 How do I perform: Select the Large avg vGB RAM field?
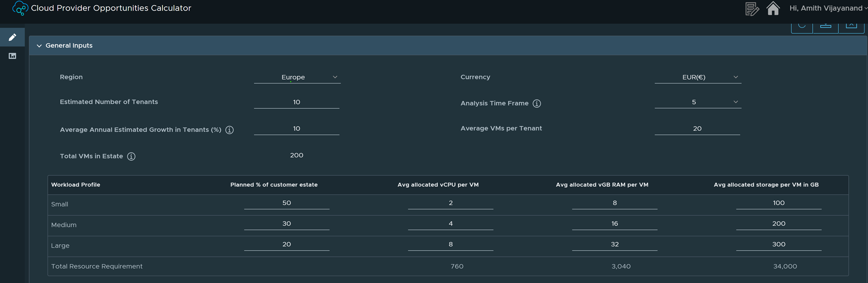[614, 245]
